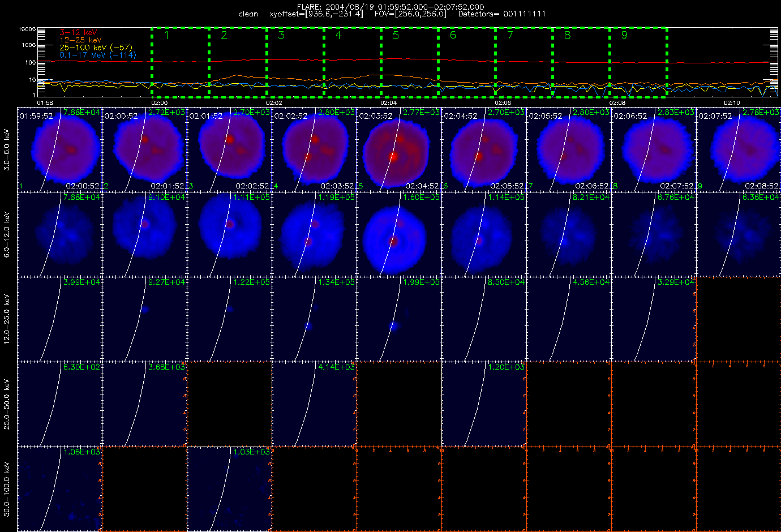
Task: Click the '02:10' time axis label
Action: coord(732,102)
